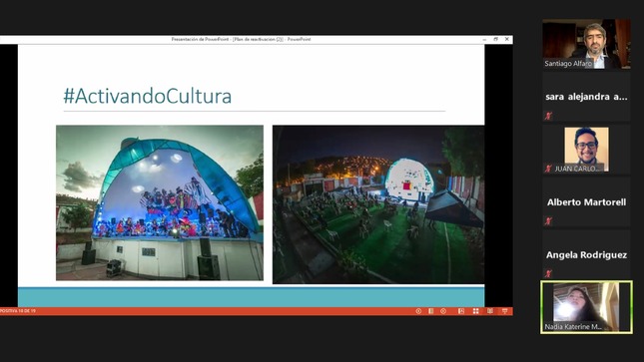Image resolution: width=644 pixels, height=362 pixels.
Task: Click the stage performance photo on slide
Action: pos(160,202)
